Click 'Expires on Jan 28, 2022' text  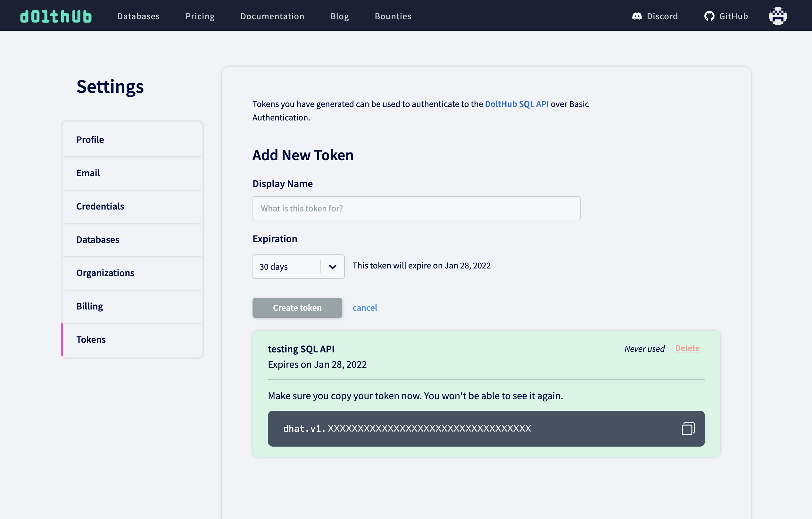(x=317, y=364)
